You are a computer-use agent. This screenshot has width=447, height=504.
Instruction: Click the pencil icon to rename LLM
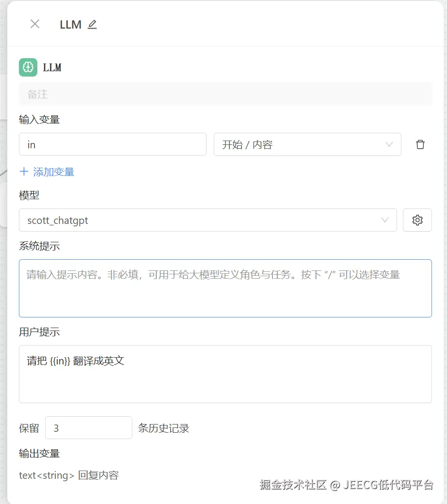click(92, 25)
